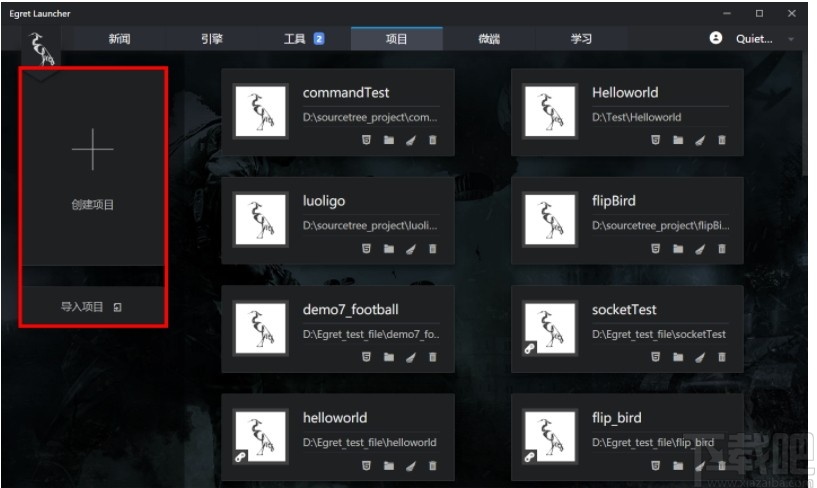Screen dimensions: 817x488
Task: Click the demo7_football project title
Action: point(351,310)
